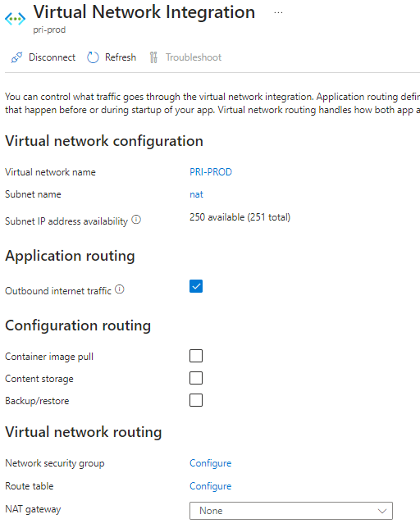Click the Virtual Network Integration header icon
420x528 pixels.
[15, 19]
